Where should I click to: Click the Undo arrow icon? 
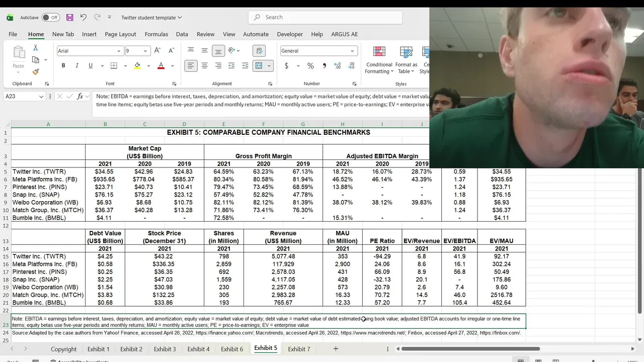tap(83, 17)
